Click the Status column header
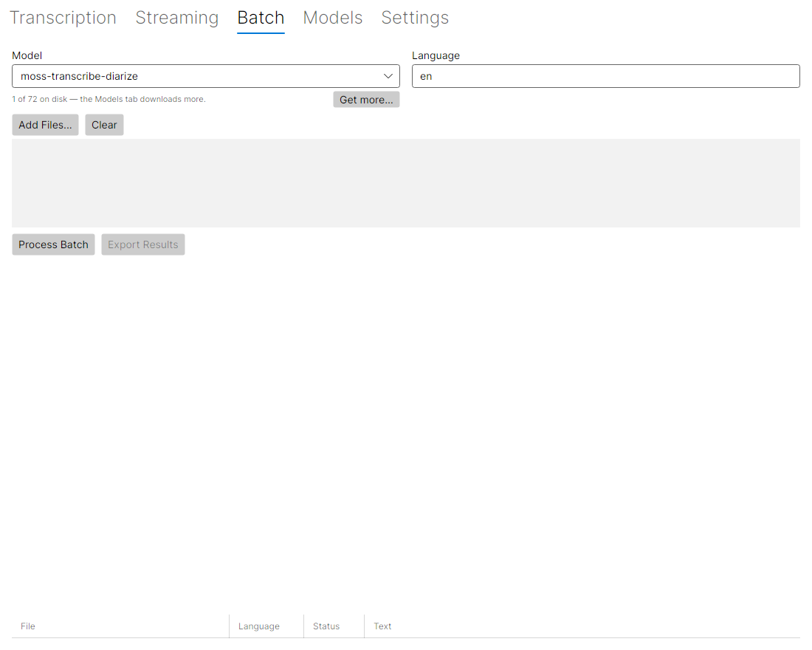The width and height of the screenshot is (812, 650). tap(334, 626)
